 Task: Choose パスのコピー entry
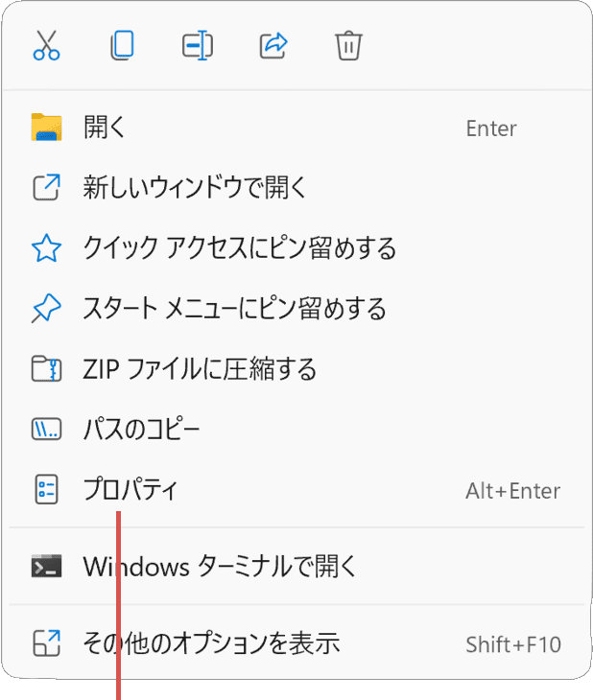(x=296, y=429)
